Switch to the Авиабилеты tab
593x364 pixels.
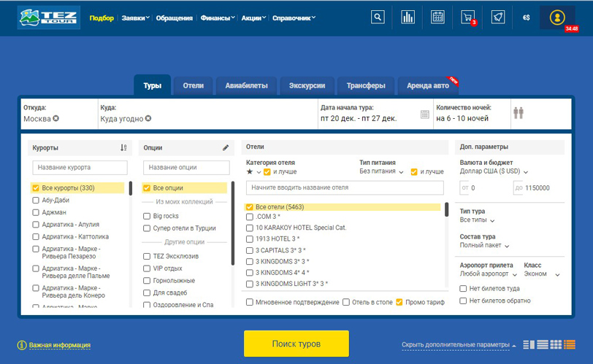pyautogui.click(x=246, y=85)
